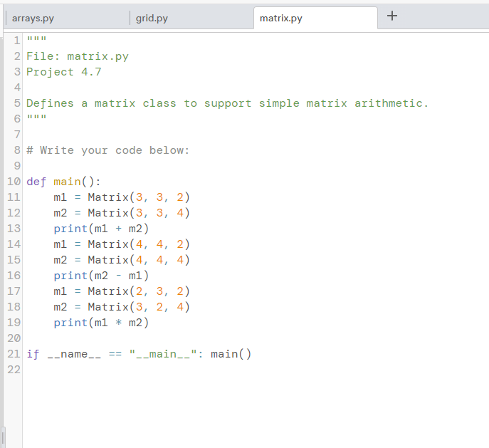The image size is (489, 448).
Task: Click line 'm2 = Matrix(3, 3, 4)'
Action: coord(122,213)
